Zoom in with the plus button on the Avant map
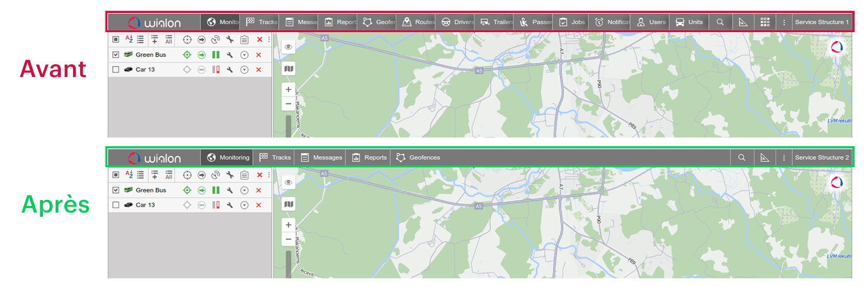The width and height of the screenshot is (868, 287). pyautogui.click(x=288, y=90)
